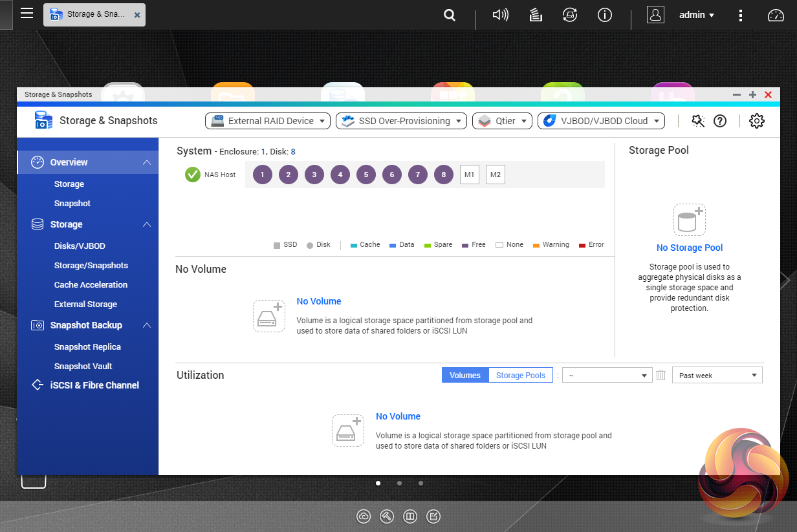Click the No Storage Pool link
This screenshot has width=797, height=532.
point(690,248)
